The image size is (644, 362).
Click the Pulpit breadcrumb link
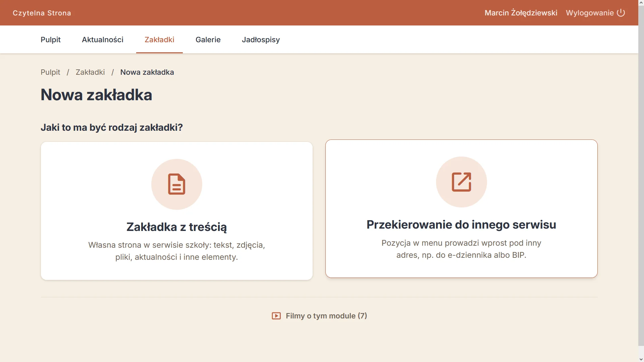tap(50, 72)
